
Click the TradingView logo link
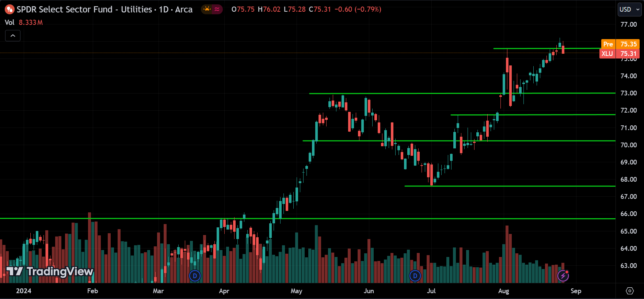tap(50, 271)
